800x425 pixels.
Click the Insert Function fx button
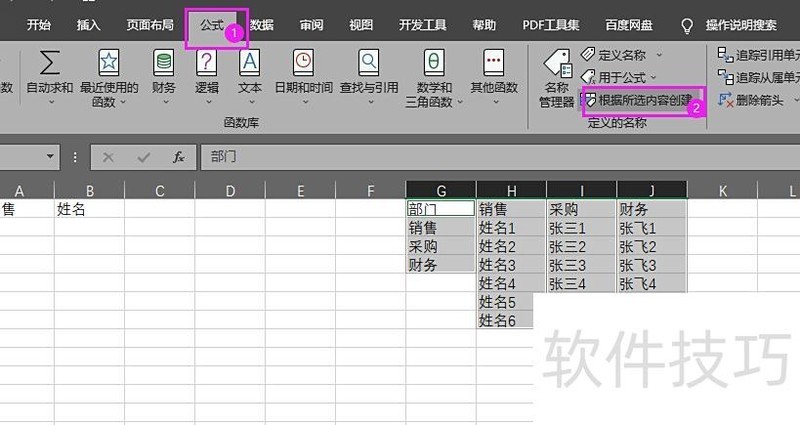click(x=178, y=157)
